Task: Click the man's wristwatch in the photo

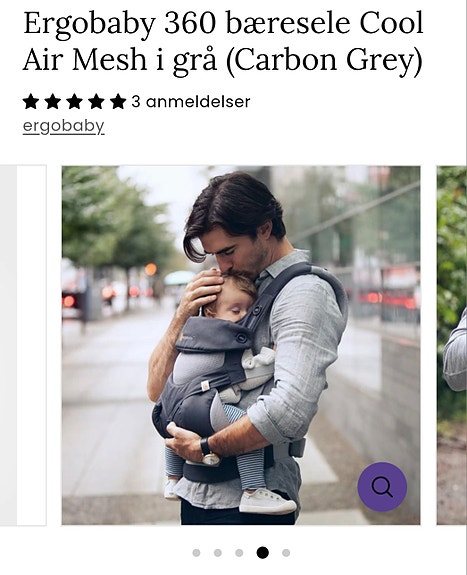Action: click(x=210, y=453)
